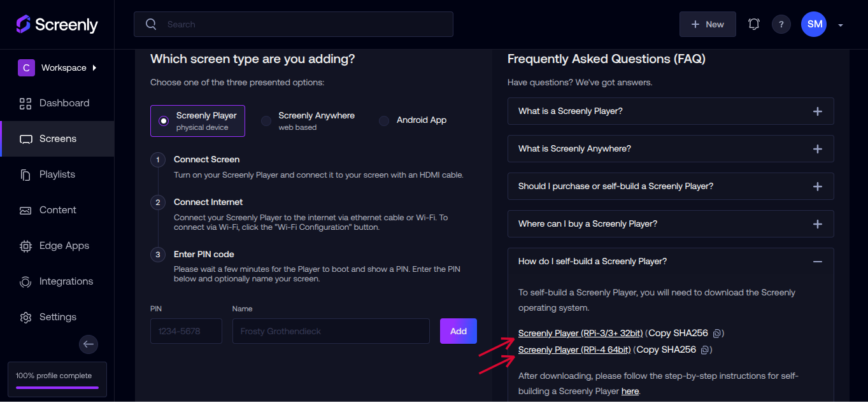The width and height of the screenshot is (868, 403).
Task: Open the help question mark icon
Action: [781, 24]
